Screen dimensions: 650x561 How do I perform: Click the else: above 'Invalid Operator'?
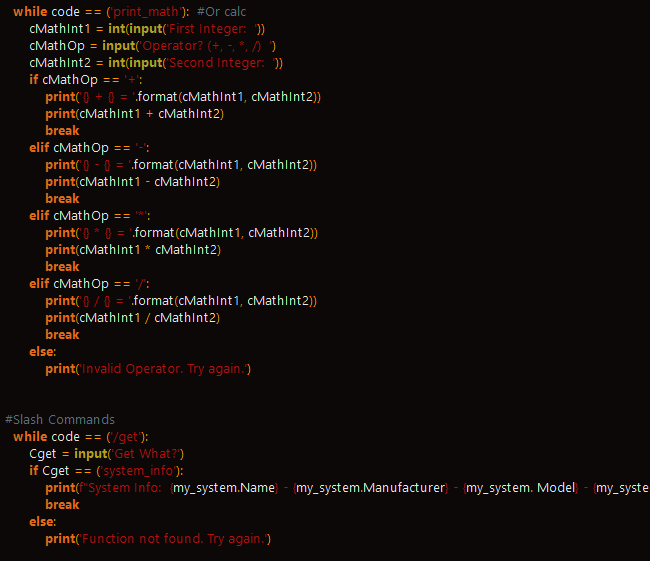[43, 352]
